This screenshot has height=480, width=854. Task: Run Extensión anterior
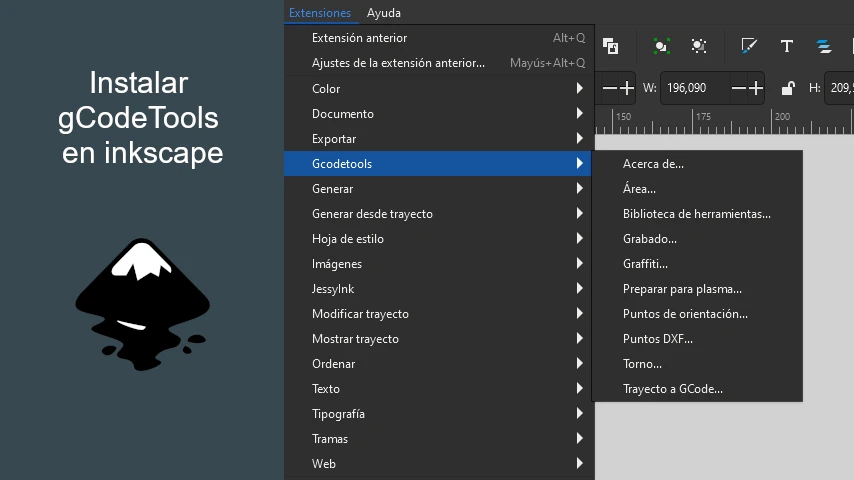(437, 38)
